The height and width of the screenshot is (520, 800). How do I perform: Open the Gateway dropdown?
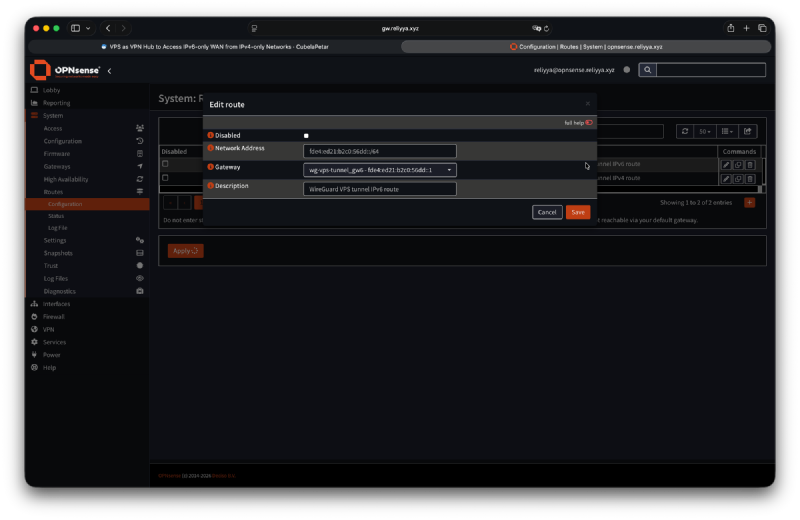pos(380,170)
